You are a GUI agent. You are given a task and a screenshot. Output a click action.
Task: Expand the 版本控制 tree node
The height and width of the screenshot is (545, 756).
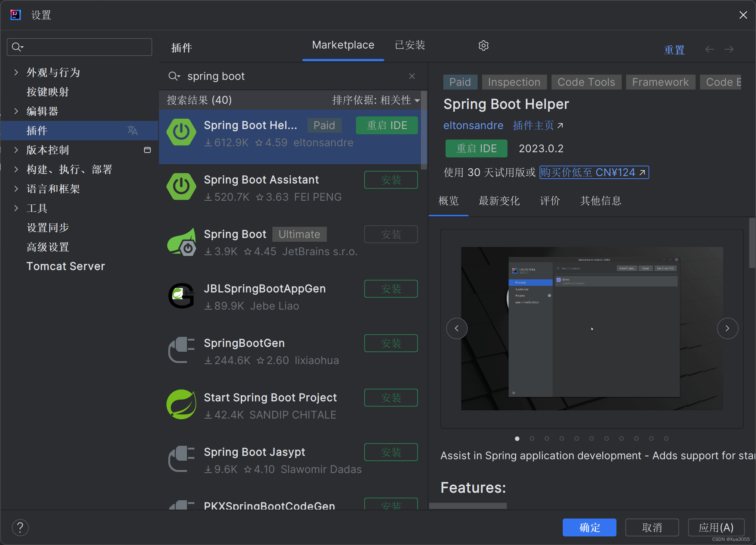(16, 150)
